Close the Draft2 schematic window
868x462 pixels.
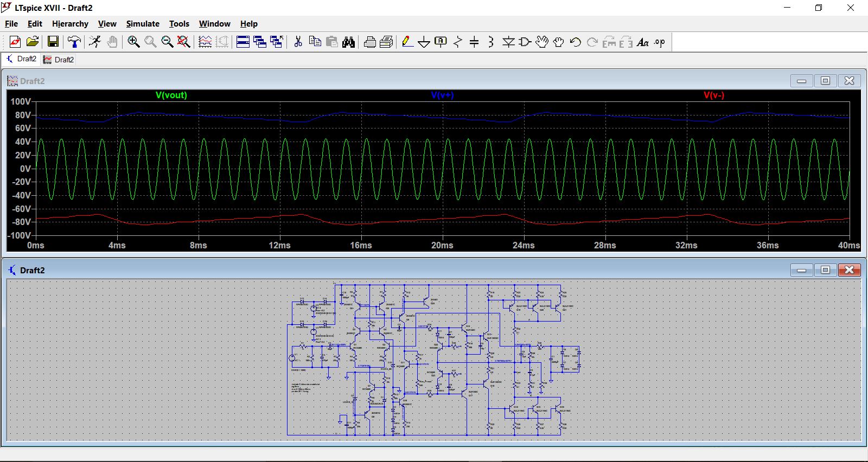click(x=850, y=270)
